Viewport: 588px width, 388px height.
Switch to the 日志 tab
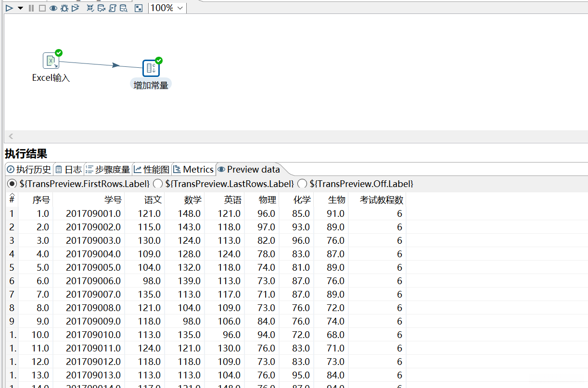[68, 169]
